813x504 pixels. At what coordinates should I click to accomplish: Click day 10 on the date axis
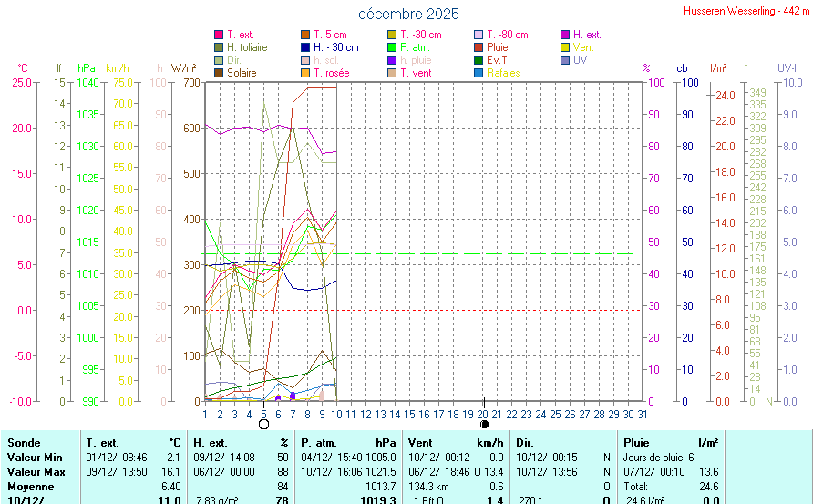(337, 414)
